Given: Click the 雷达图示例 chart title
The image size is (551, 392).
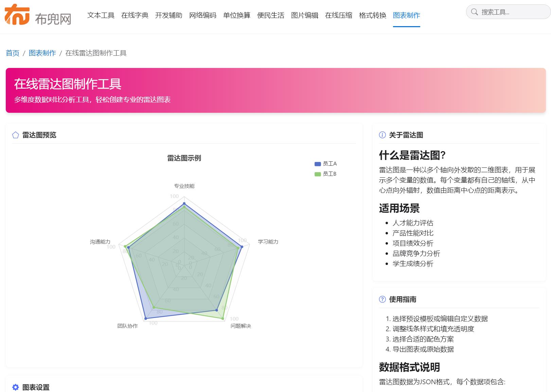Looking at the screenshot, I should tap(184, 158).
